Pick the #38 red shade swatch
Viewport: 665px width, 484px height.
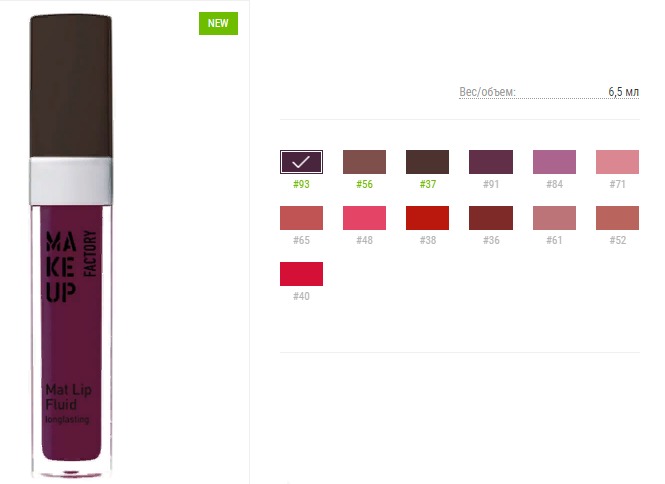pos(427,218)
